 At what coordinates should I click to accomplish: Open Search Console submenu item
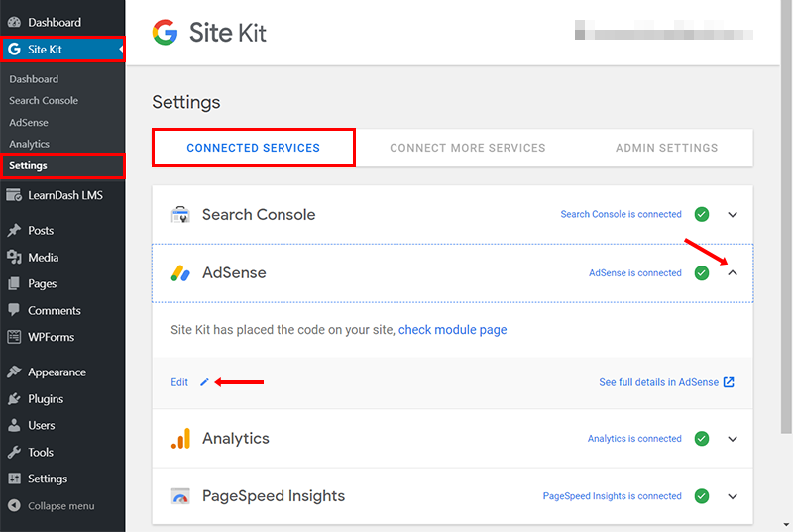[x=44, y=100]
